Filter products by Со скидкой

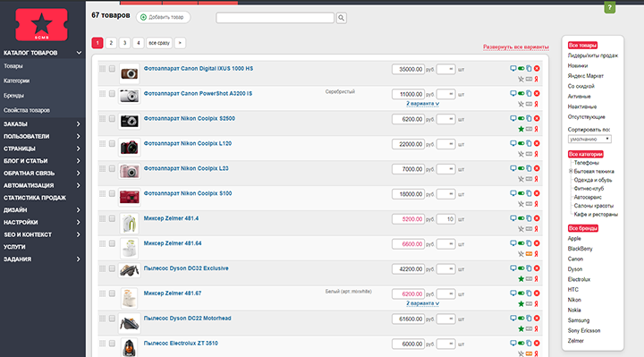coord(580,86)
